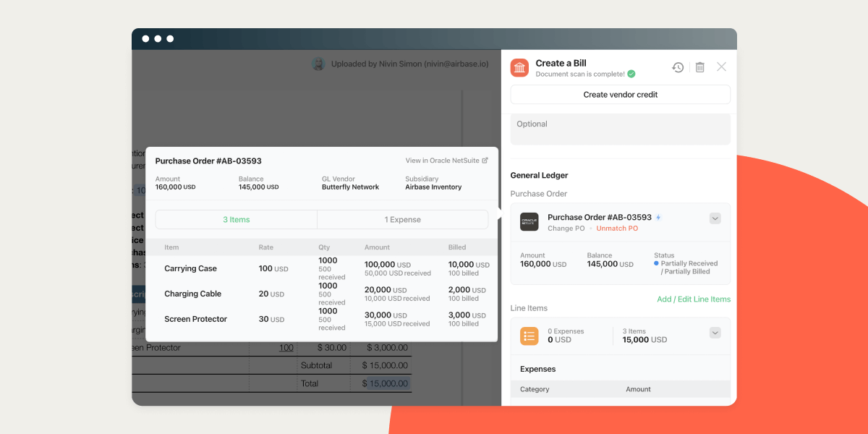Click the Unmatch PO link
868x434 pixels.
tap(617, 229)
